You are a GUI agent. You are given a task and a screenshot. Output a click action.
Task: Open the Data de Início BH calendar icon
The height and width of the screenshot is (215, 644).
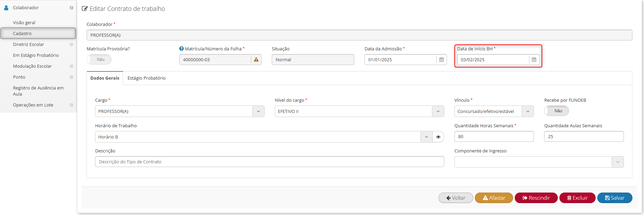click(x=534, y=60)
